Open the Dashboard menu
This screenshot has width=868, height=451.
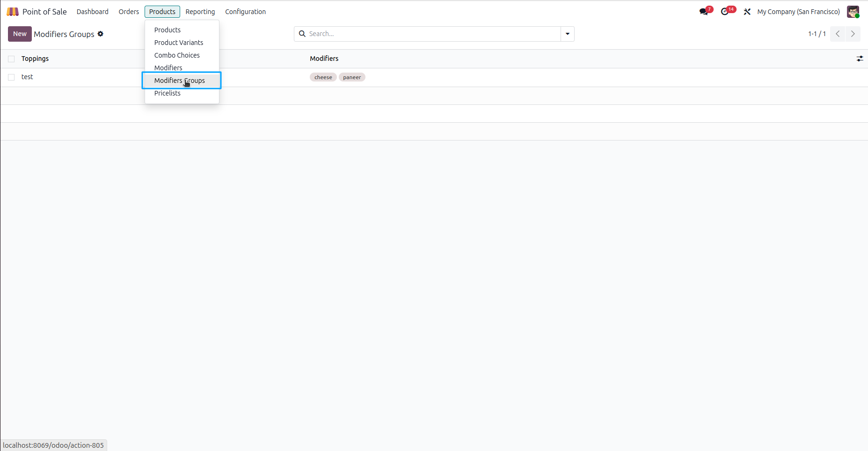click(x=93, y=12)
